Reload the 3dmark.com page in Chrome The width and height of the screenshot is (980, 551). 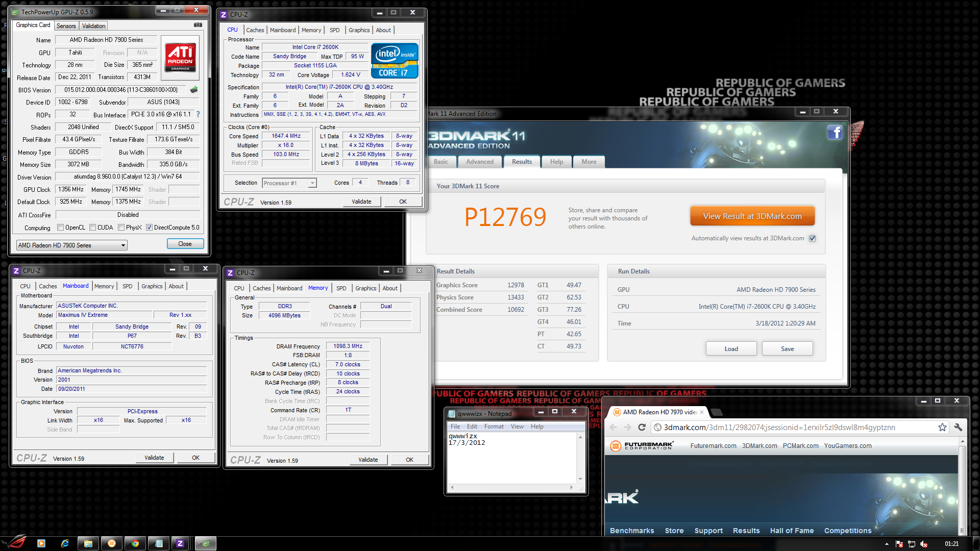[642, 428]
